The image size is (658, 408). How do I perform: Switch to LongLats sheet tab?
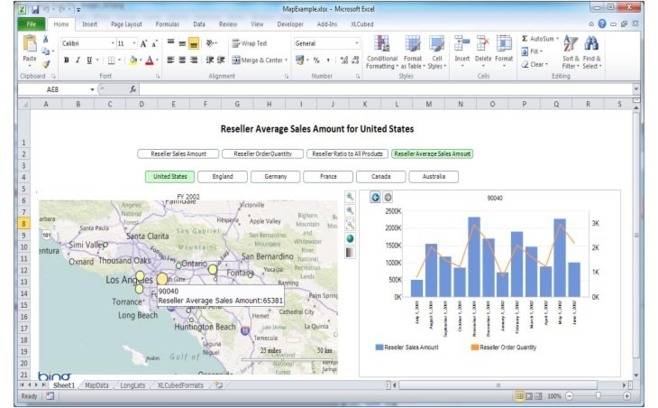click(132, 385)
